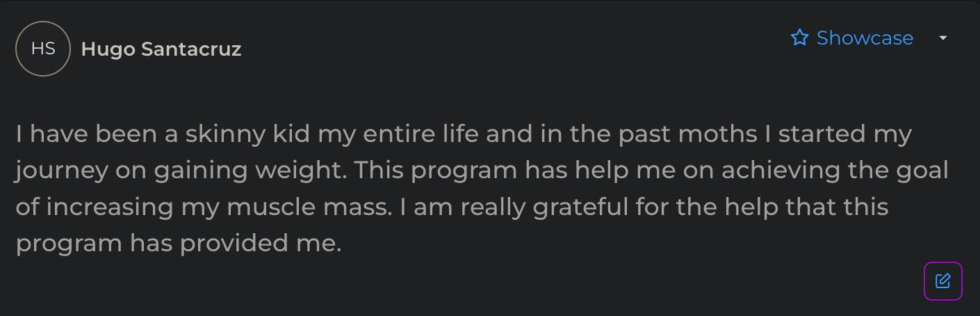The height and width of the screenshot is (316, 980).
Task: Click the Showcase star icon
Action: (x=800, y=38)
